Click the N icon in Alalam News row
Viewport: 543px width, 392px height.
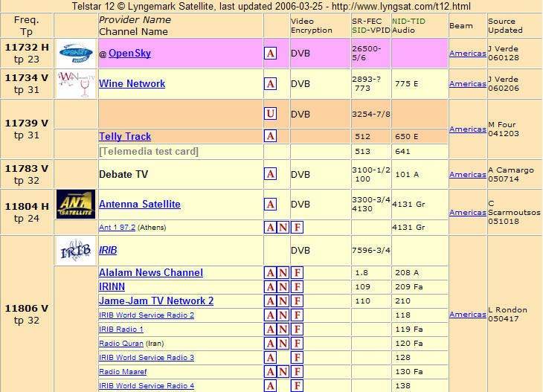(283, 273)
